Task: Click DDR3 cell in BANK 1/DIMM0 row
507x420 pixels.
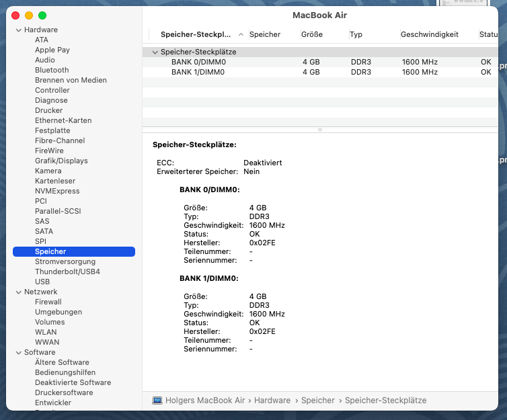Action: click(361, 72)
